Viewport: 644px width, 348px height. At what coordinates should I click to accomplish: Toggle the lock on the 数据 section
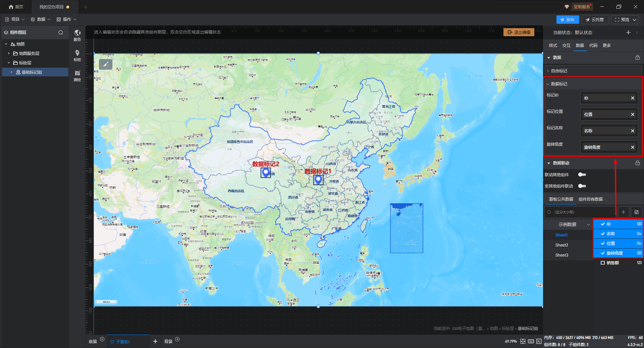[x=637, y=58]
